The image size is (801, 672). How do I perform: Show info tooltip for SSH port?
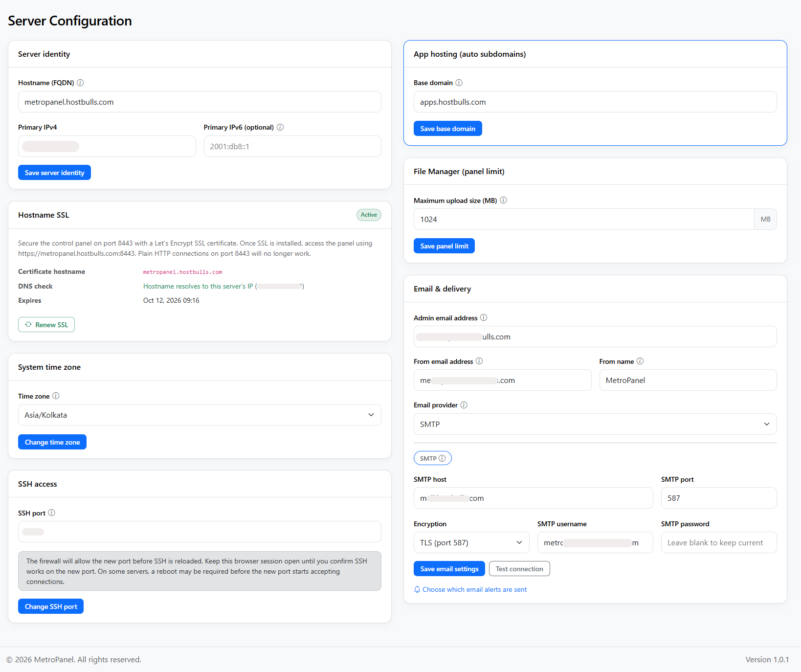(x=51, y=513)
